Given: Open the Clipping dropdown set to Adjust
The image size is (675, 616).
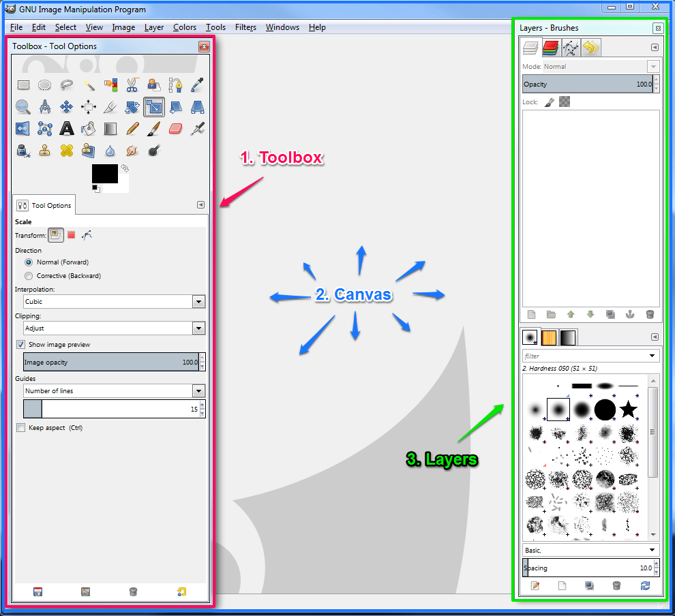Looking at the screenshot, I should (199, 328).
